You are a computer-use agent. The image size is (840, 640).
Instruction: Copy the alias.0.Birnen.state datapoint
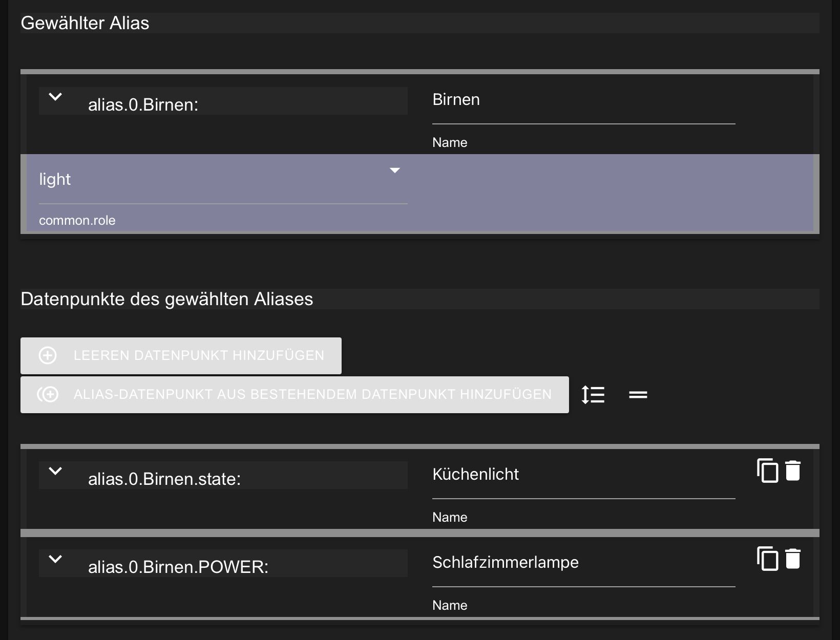click(x=767, y=471)
